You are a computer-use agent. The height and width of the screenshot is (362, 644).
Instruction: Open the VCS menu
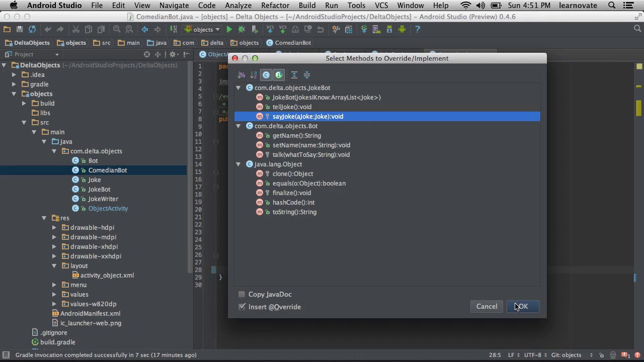(x=381, y=6)
